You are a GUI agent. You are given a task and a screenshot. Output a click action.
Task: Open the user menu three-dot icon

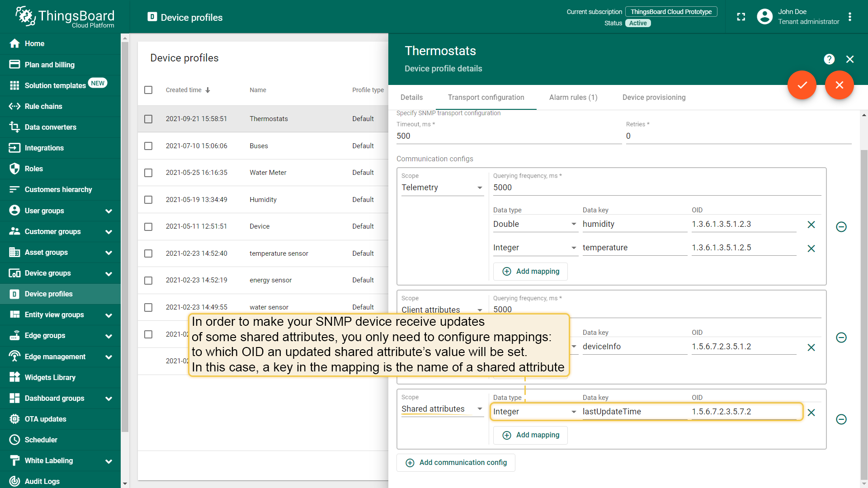pos(850,17)
